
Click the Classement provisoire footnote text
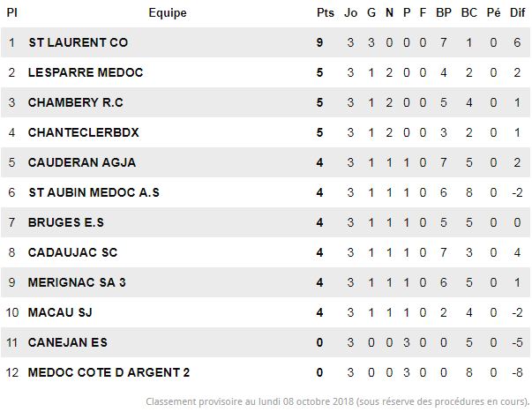pyautogui.click(x=338, y=401)
